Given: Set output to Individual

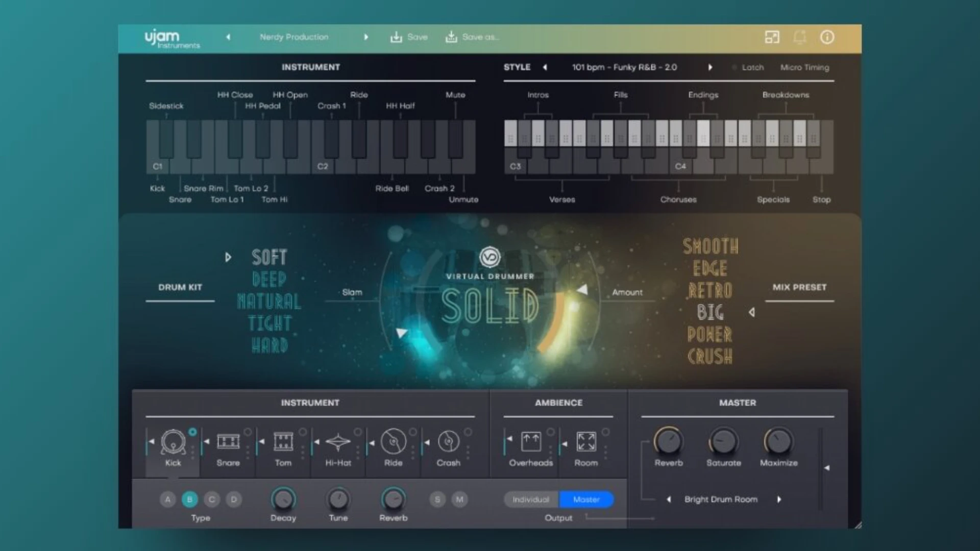Looking at the screenshot, I should click(x=531, y=499).
